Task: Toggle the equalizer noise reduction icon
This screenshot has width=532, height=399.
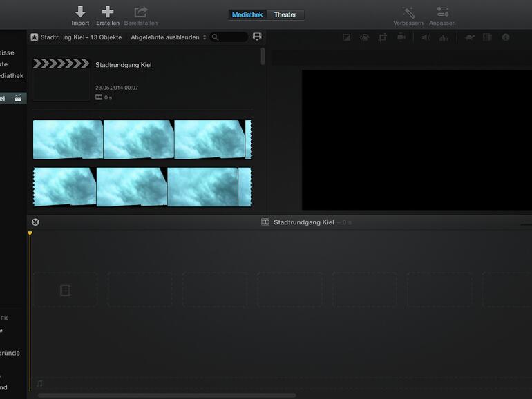Action: point(444,37)
